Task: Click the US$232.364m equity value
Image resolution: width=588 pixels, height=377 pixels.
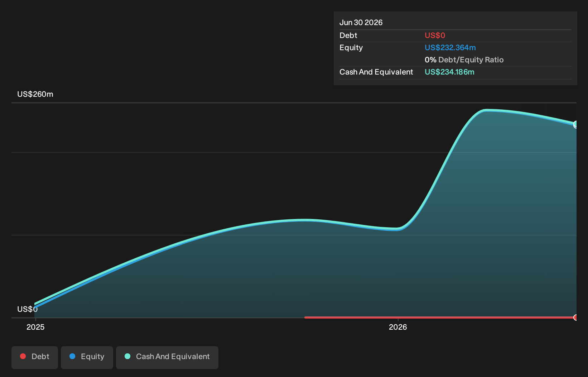Action: point(450,48)
